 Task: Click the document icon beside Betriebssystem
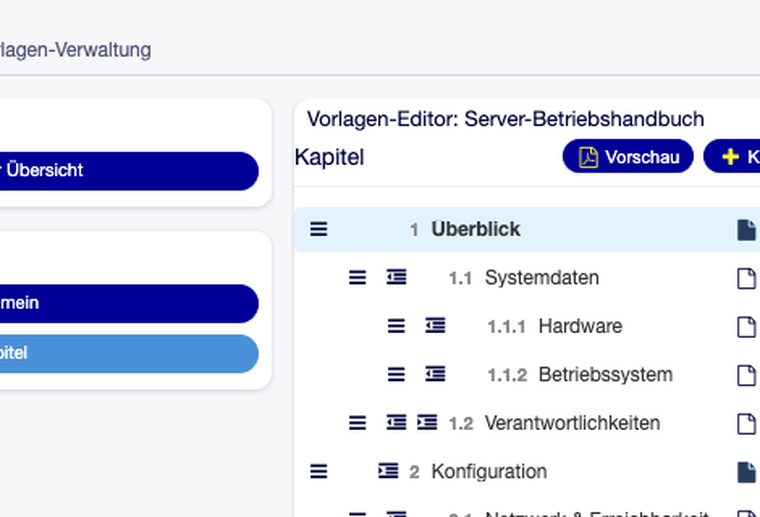coord(746,376)
